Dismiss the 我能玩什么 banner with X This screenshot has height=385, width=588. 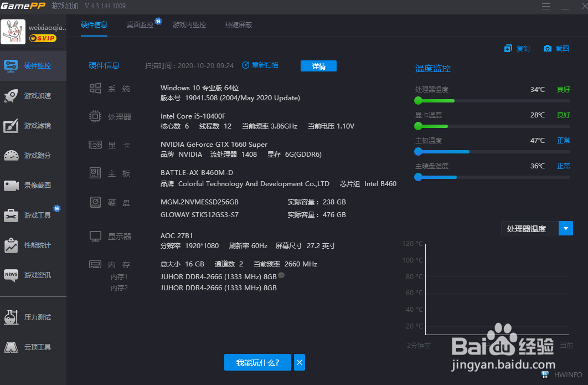pyautogui.click(x=299, y=362)
